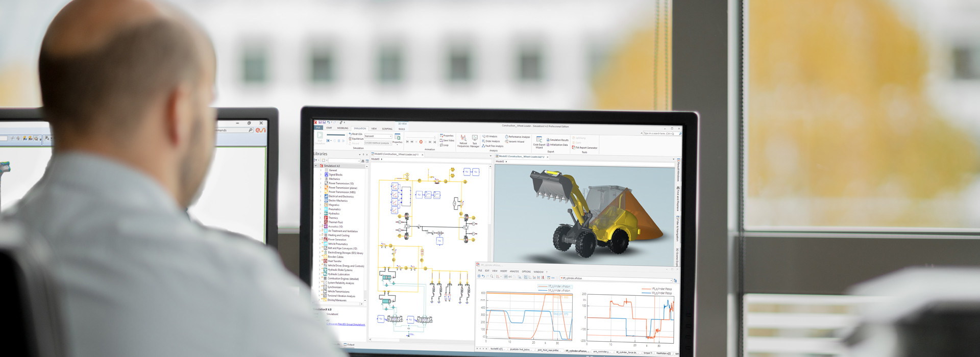Open the report generator tool
The height and width of the screenshot is (357, 980).
click(x=584, y=148)
